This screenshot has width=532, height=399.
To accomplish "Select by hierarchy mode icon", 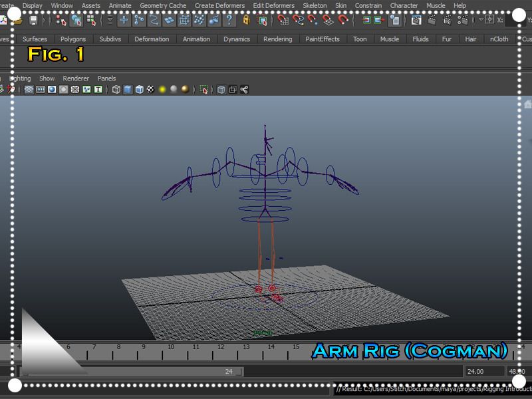I will click(61, 21).
